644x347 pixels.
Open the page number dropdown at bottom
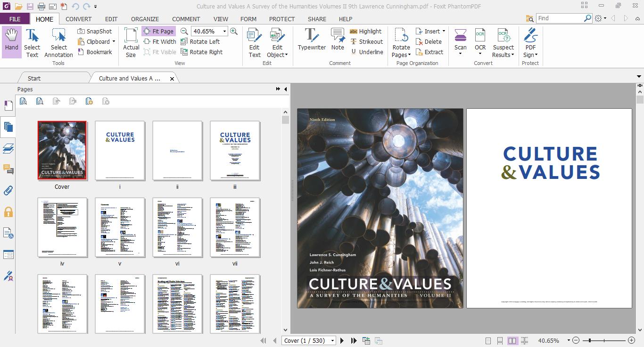332,340
